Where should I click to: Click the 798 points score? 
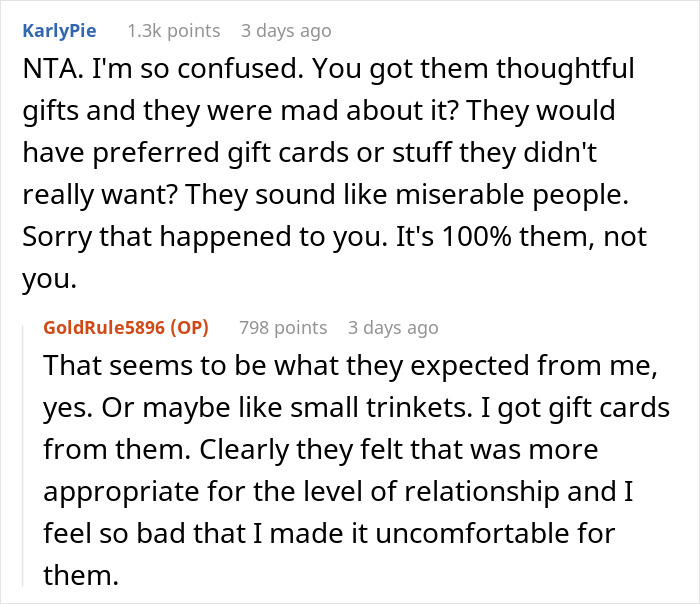coord(283,327)
